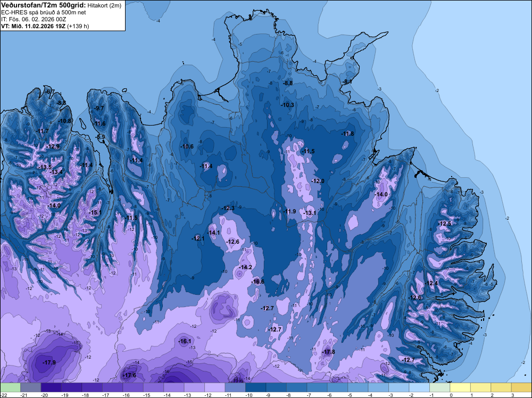
Task: Click the -2 pale blue legend swatch
Action: [419, 387]
